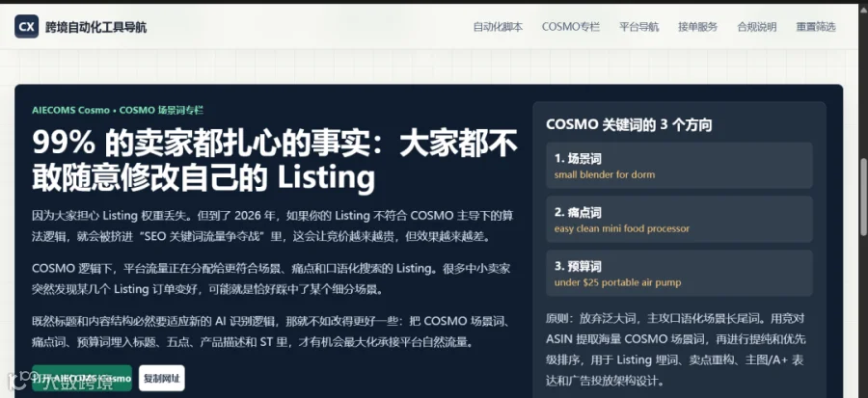The width and height of the screenshot is (868, 398).
Task: Click the AIECOMS Cosmo • COSMO 场景词专栏 label
Action: click(x=118, y=110)
